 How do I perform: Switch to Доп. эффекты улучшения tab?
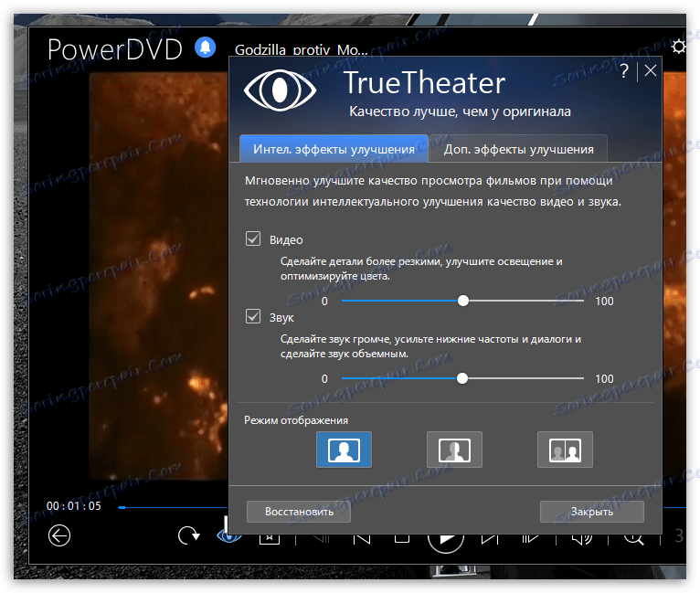coord(518,149)
